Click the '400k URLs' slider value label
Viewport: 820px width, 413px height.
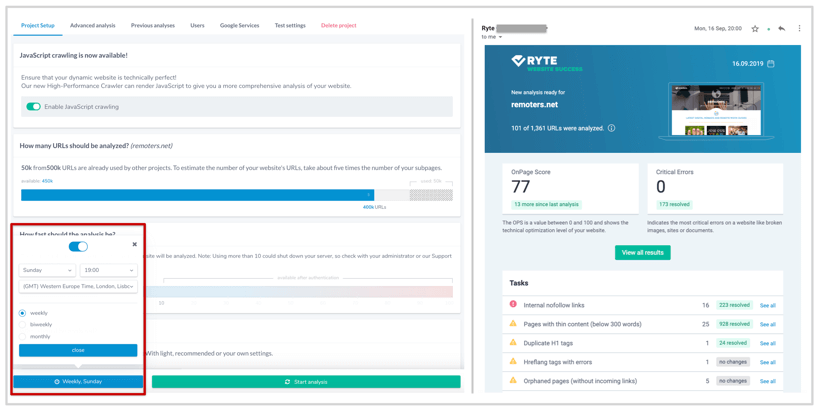[x=374, y=207]
